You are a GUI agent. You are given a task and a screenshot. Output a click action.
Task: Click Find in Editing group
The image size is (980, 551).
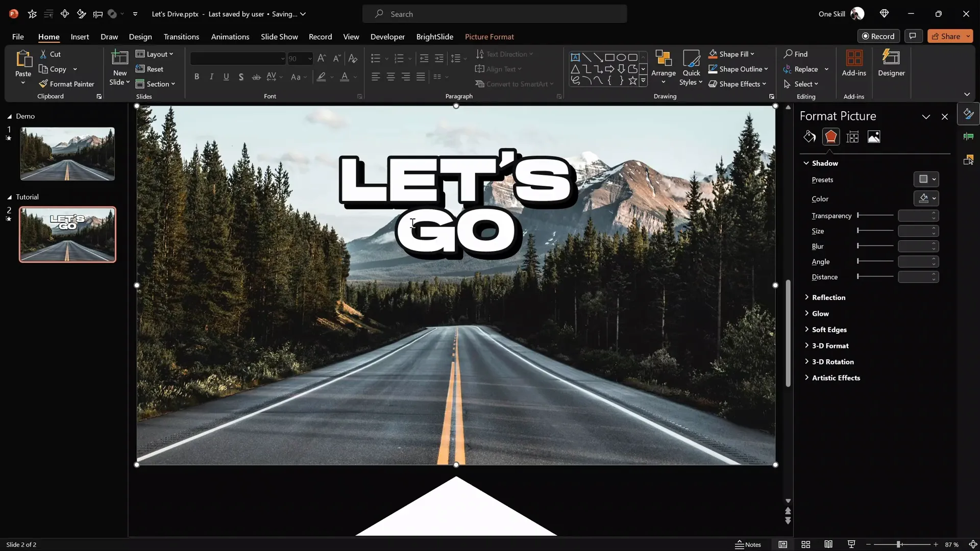[x=796, y=54]
